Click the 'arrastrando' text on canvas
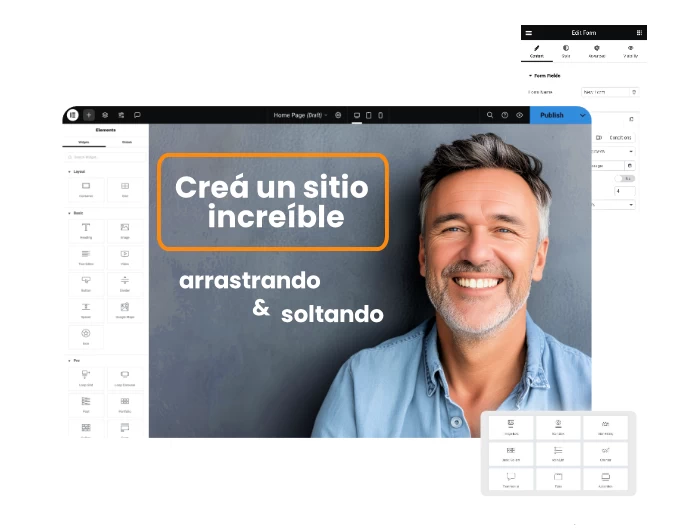 point(250,280)
